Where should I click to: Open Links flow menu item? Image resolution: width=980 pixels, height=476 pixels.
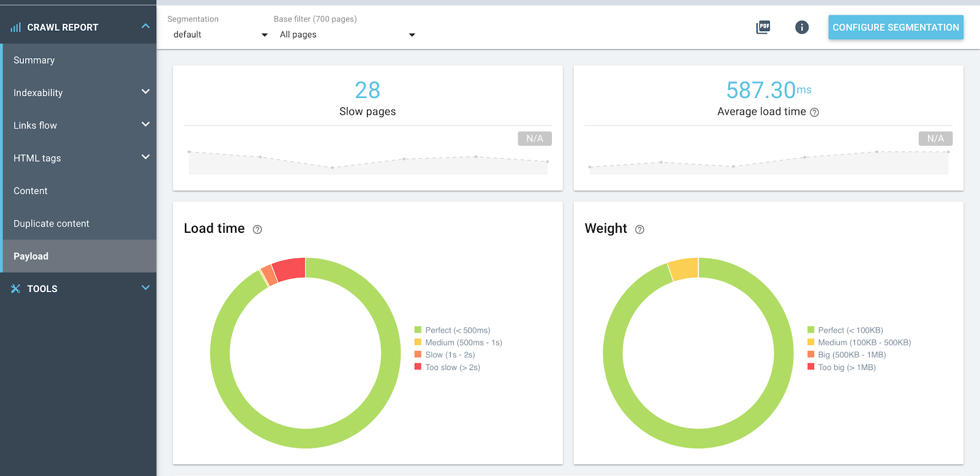(x=35, y=125)
